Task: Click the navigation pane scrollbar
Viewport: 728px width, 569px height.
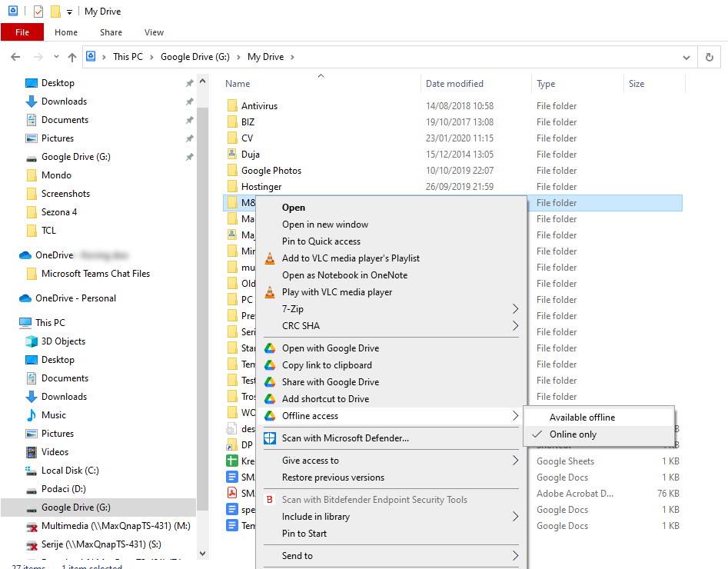Action: (202, 308)
